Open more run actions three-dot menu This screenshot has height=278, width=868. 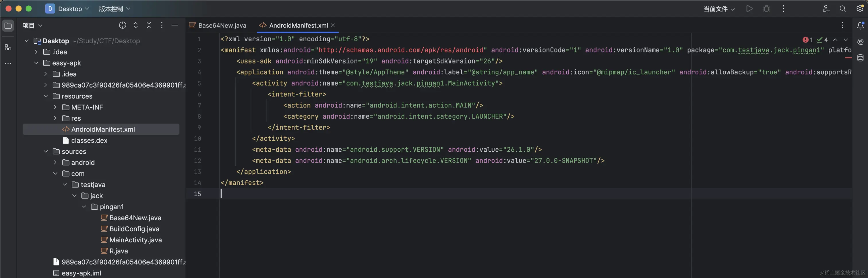tap(783, 9)
